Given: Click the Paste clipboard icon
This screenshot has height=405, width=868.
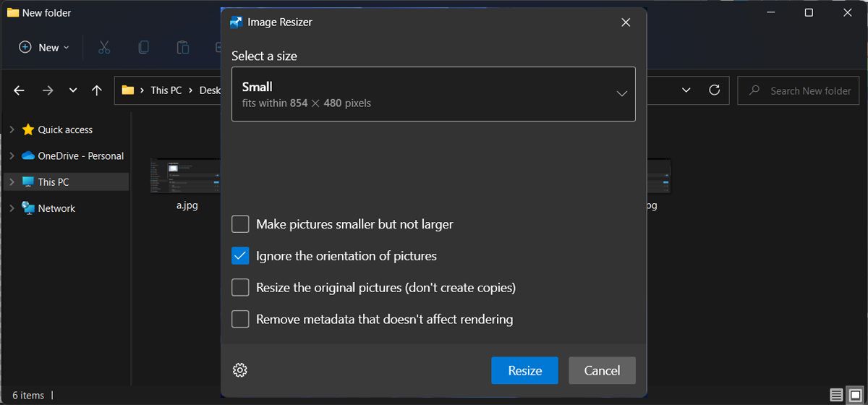Looking at the screenshot, I should pyautogui.click(x=182, y=48).
